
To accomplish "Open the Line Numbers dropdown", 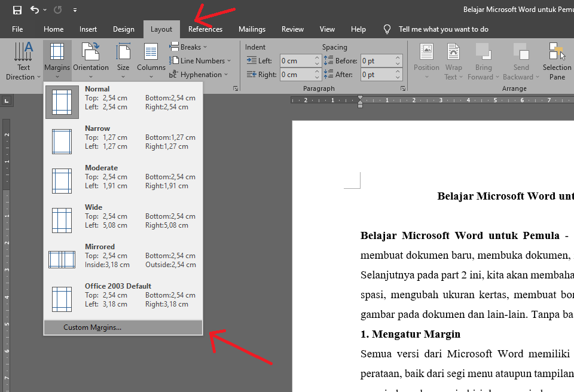I will (200, 60).
